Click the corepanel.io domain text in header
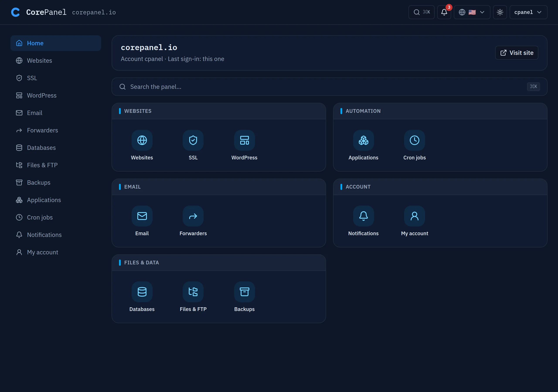The image size is (558, 392). [x=94, y=12]
